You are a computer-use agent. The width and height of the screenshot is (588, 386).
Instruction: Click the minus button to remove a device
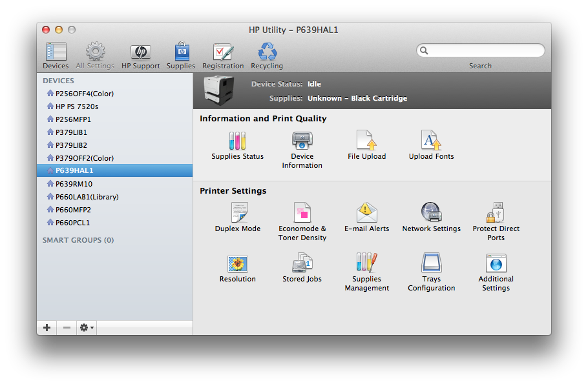click(67, 328)
